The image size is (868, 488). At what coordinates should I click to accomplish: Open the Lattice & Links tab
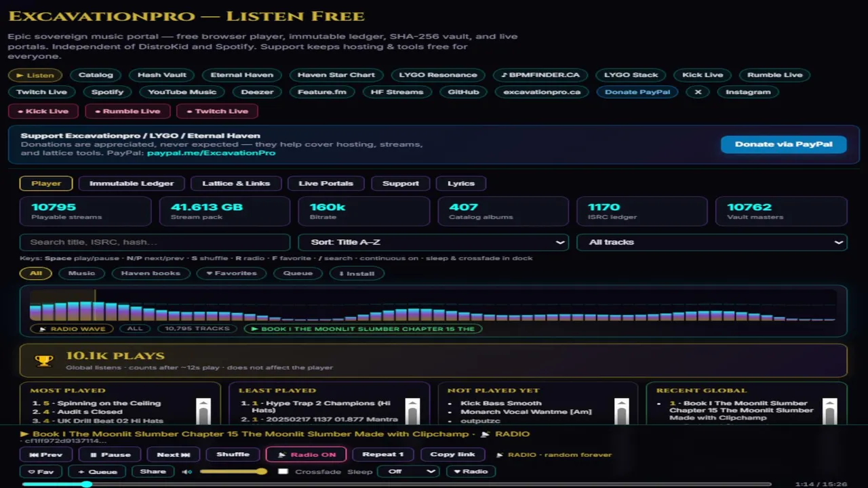[236, 183]
